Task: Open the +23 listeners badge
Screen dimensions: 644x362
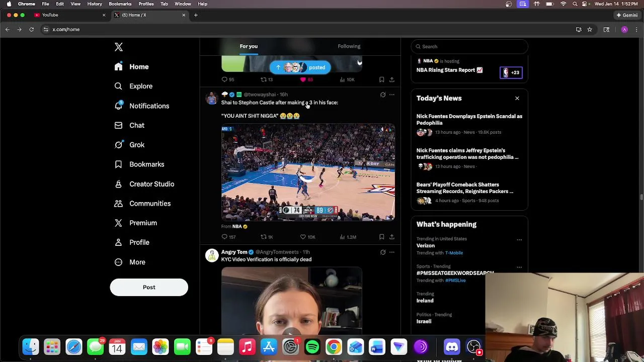Action: click(511, 73)
